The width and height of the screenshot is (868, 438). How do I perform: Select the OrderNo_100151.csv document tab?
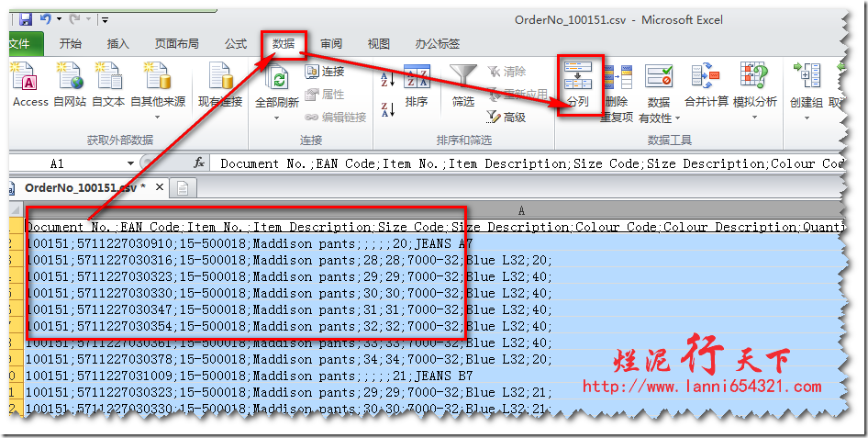coord(84,187)
